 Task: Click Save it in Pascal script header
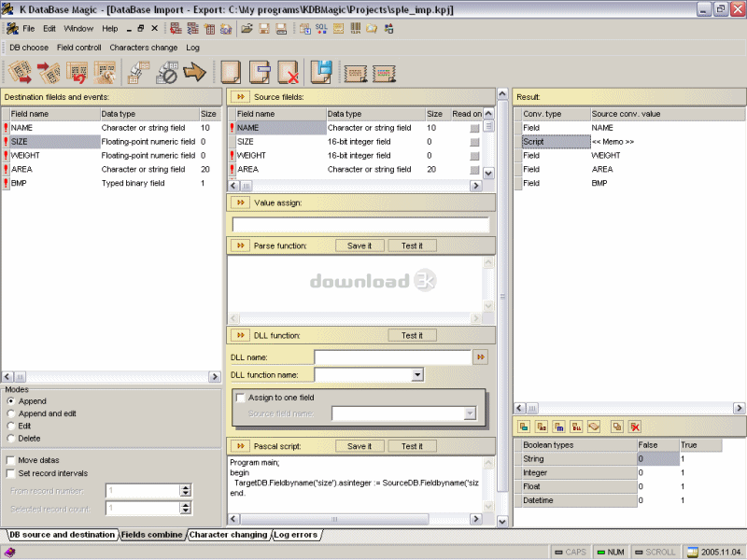click(359, 446)
